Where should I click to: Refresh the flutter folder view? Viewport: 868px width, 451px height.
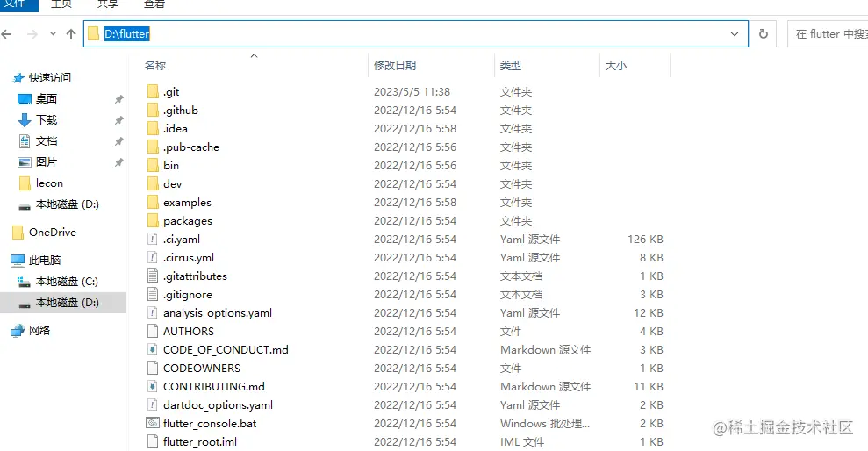[764, 33]
